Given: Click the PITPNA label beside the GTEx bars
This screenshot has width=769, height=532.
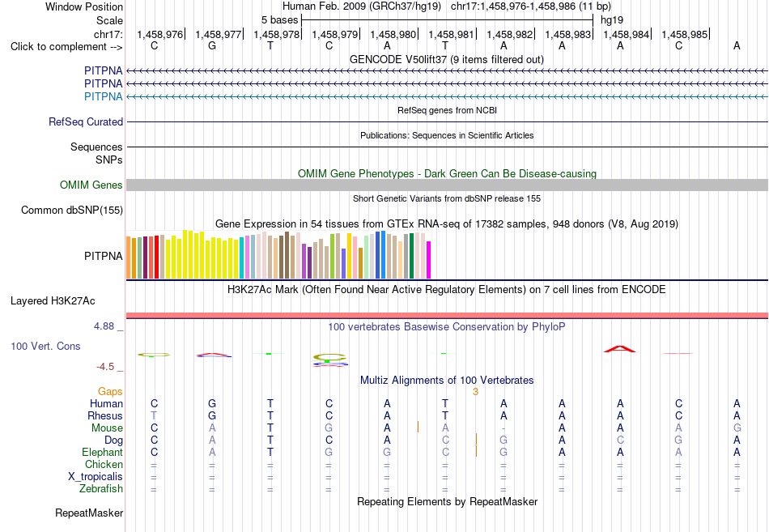Looking at the screenshot, I should tap(103, 256).
